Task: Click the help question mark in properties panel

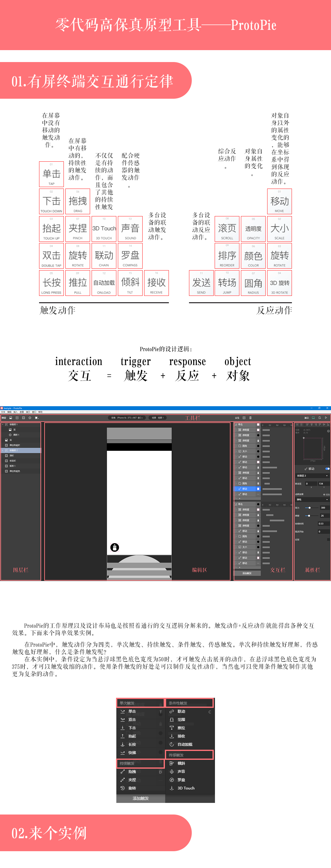Action: click(328, 431)
